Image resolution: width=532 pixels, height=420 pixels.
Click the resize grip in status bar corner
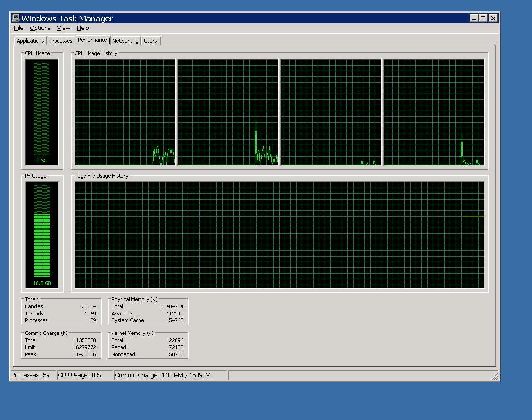(x=495, y=376)
